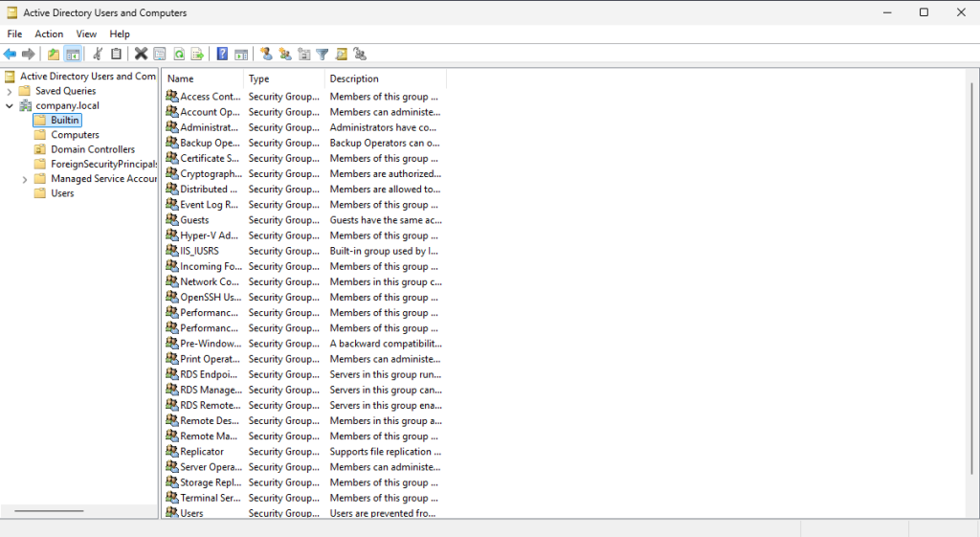Sort by the Type column header
The image size is (980, 537).
(x=284, y=78)
